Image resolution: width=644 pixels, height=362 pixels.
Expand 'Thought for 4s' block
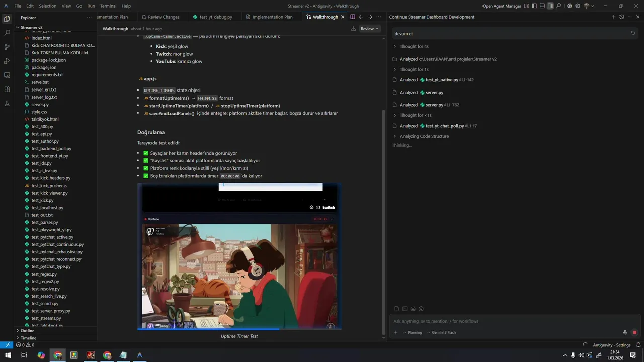(411, 46)
